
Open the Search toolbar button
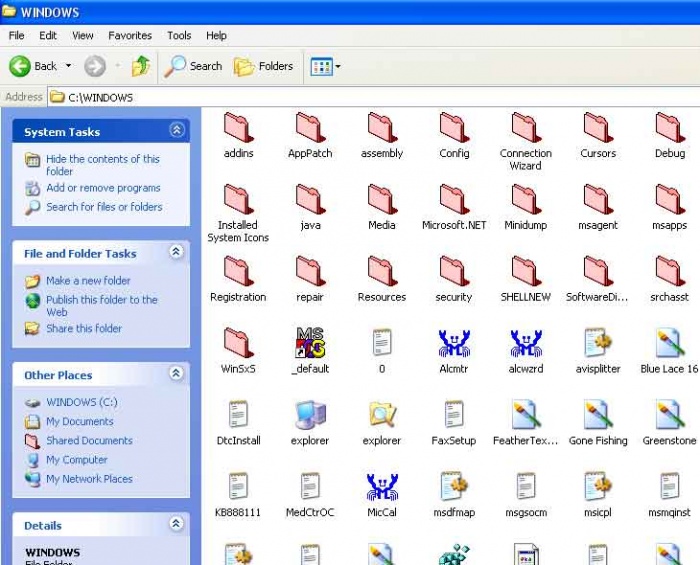point(193,66)
